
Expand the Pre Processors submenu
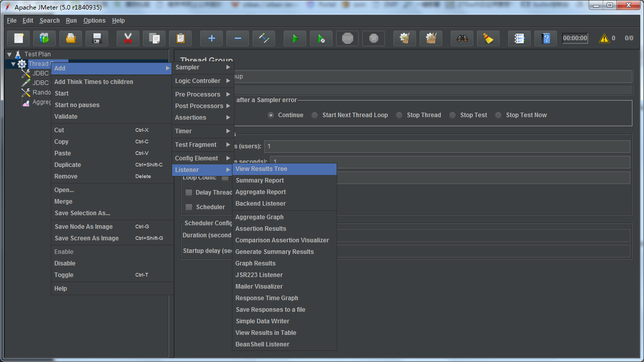click(203, 95)
